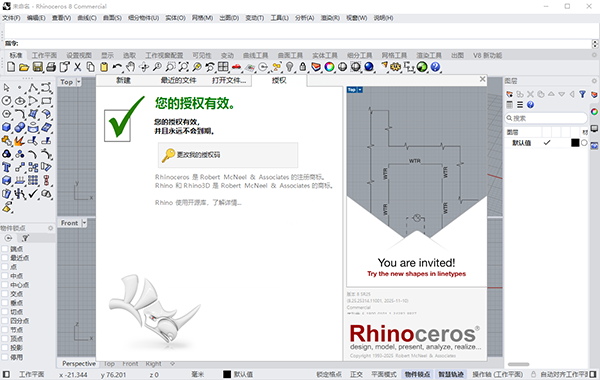The height and width of the screenshot is (380, 600).
Task: Click the light bulb Hide objects icon
Action: (x=290, y=67)
